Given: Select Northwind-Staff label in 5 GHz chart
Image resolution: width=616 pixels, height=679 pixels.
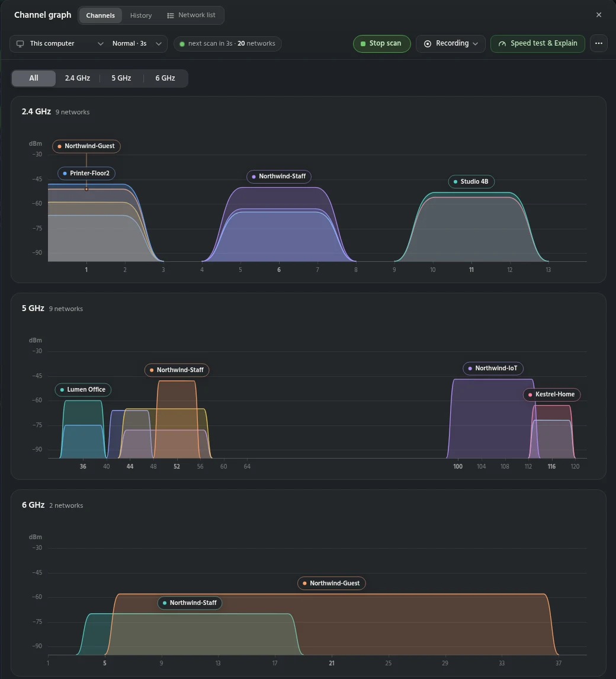Looking at the screenshot, I should [x=177, y=370].
